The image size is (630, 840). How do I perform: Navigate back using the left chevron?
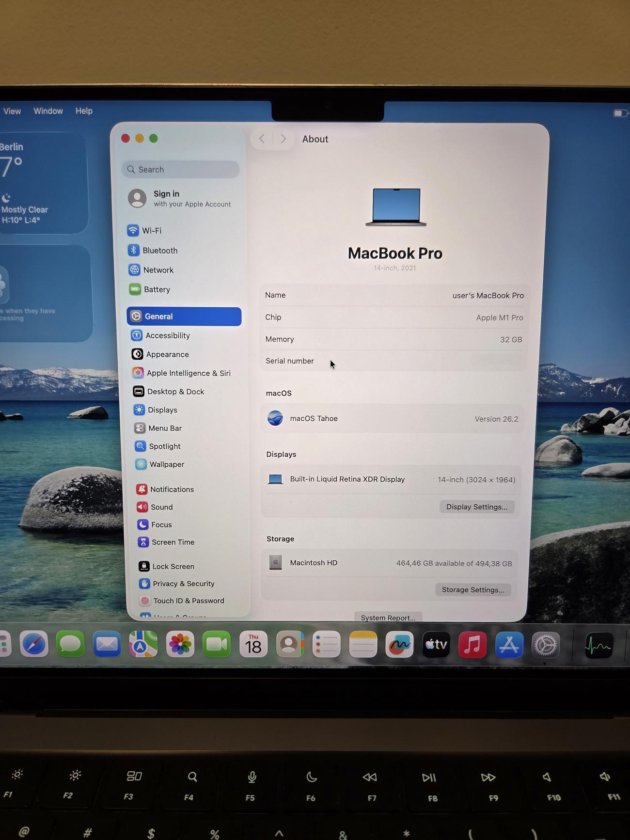click(x=262, y=139)
